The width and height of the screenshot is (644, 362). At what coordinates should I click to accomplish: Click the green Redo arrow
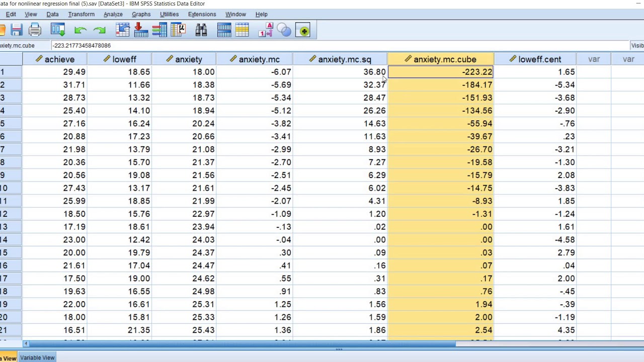100,31
